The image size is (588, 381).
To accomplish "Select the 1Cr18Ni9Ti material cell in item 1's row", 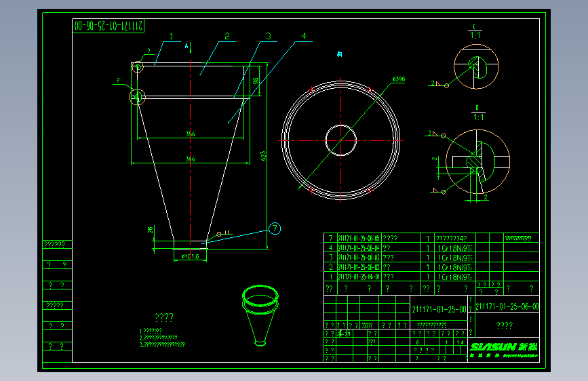I will (x=455, y=277).
